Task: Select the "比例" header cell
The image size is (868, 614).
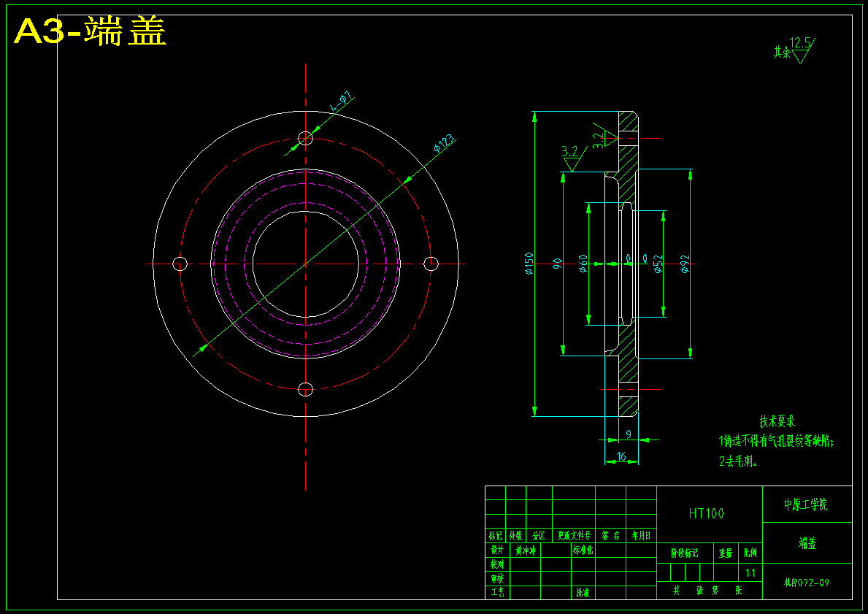Action: (750, 553)
